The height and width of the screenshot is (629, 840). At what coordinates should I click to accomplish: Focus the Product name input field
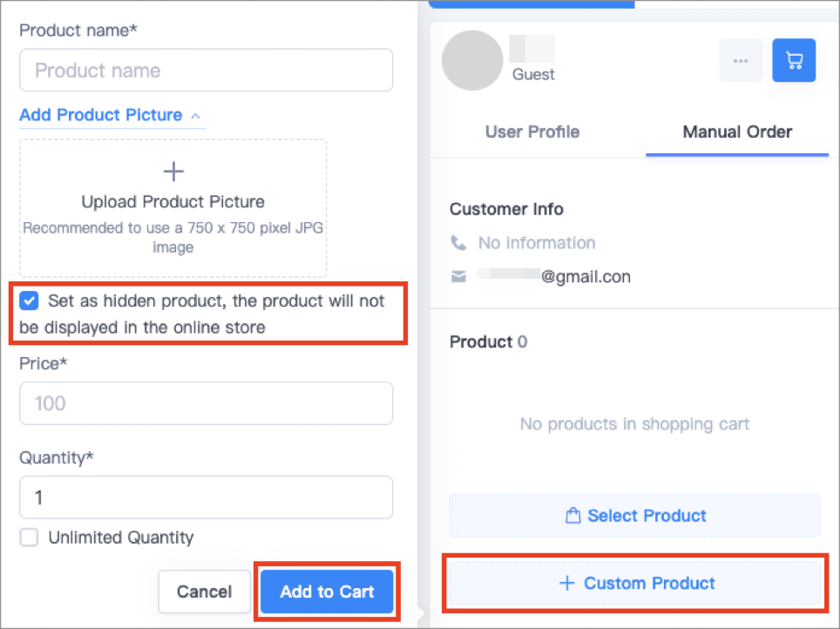[207, 71]
